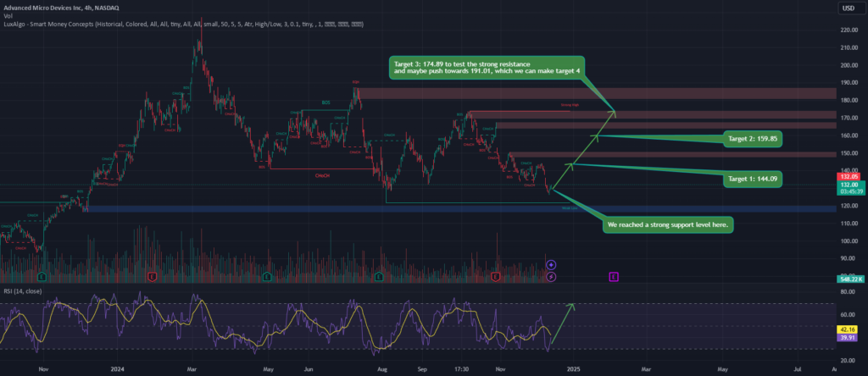Select the strong support level callout

tap(669, 224)
